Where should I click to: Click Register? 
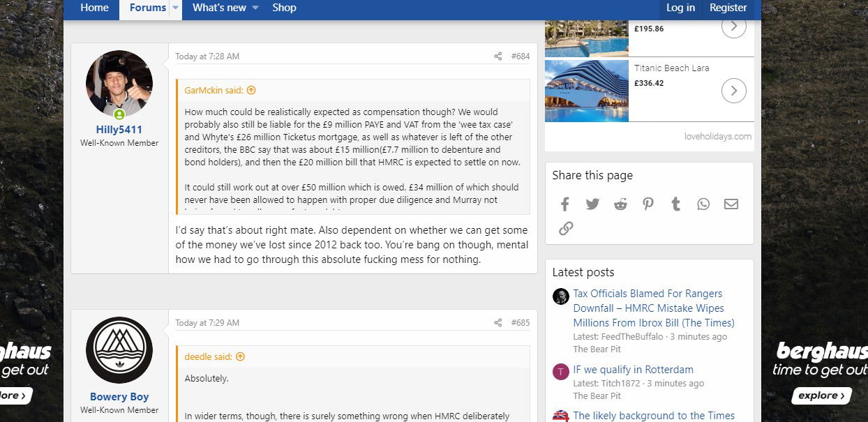click(728, 8)
